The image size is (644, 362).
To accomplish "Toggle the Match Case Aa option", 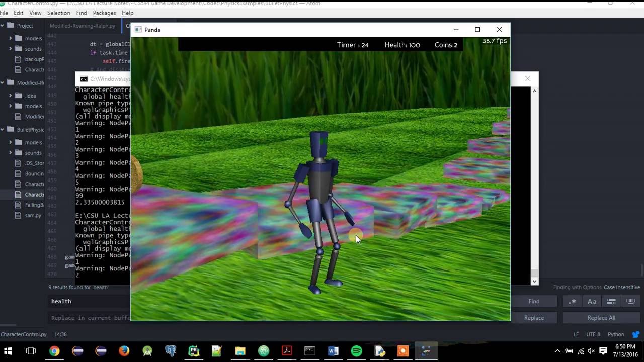I will [592, 301].
